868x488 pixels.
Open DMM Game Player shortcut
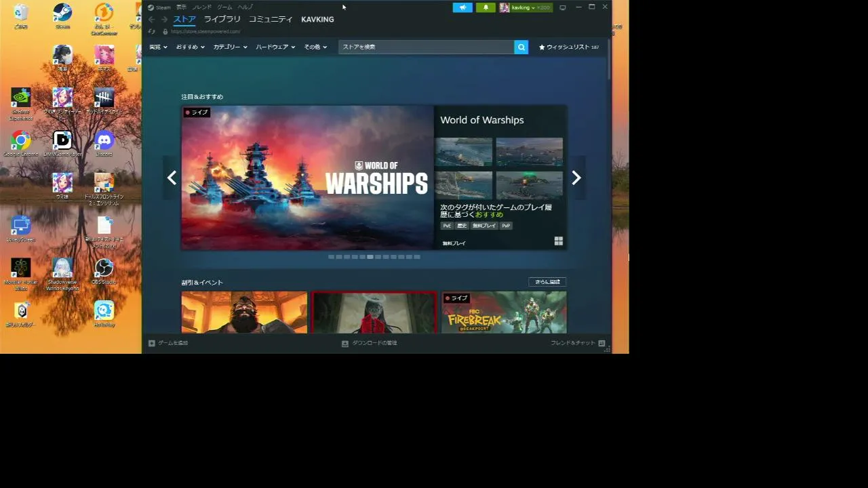[x=62, y=144]
